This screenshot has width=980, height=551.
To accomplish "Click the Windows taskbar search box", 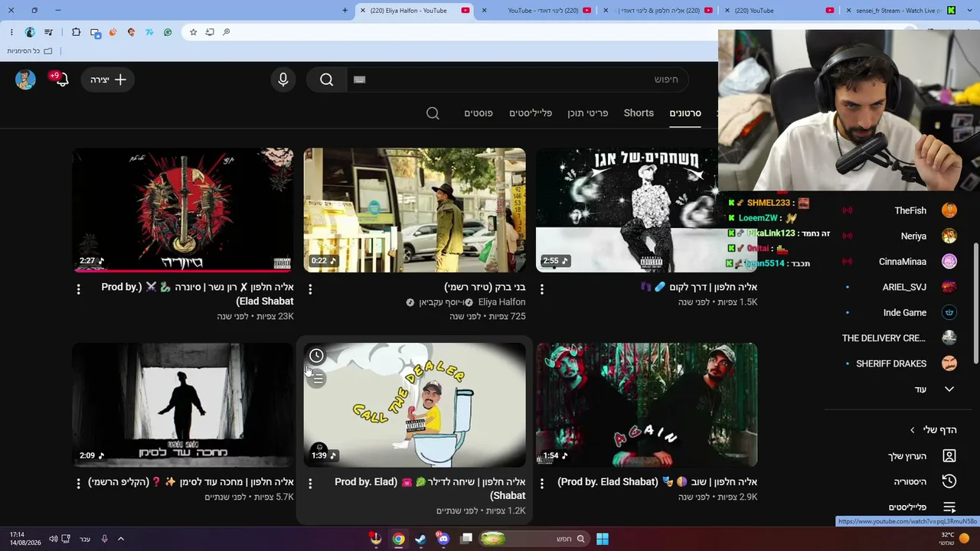I will tap(534, 539).
